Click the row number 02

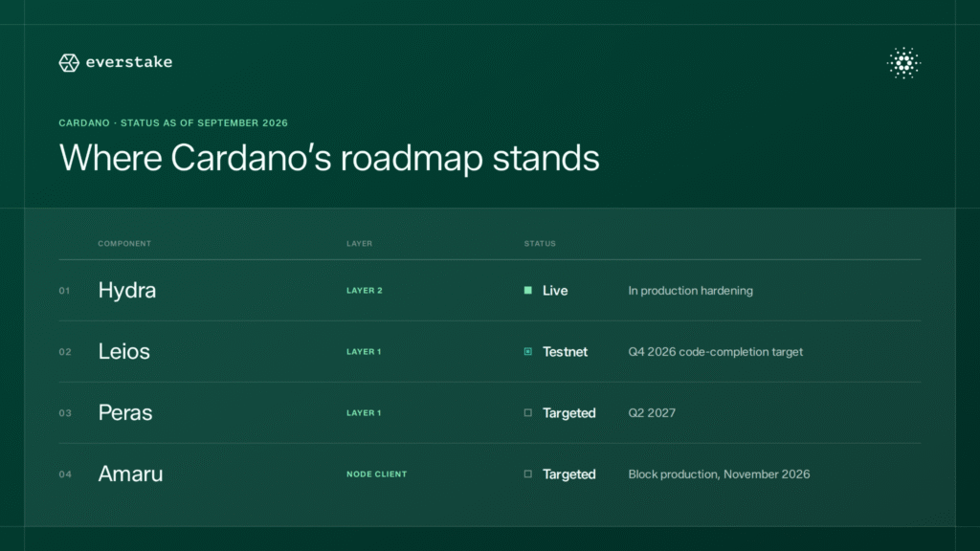tap(65, 352)
